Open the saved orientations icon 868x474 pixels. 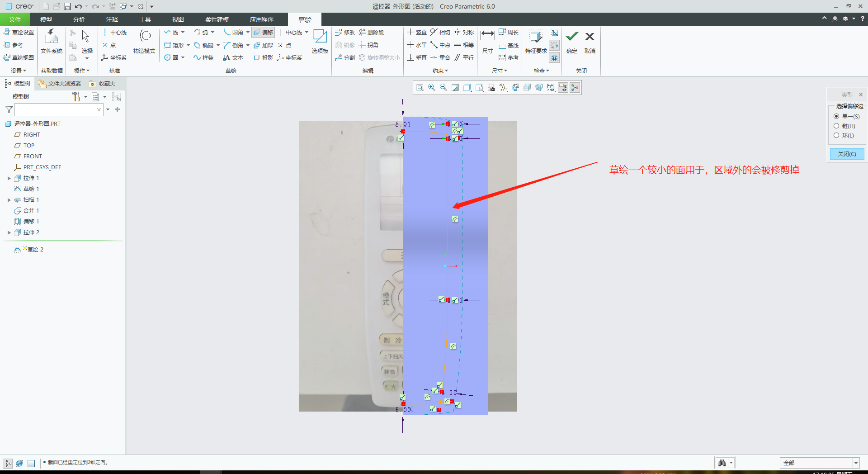coord(480,88)
